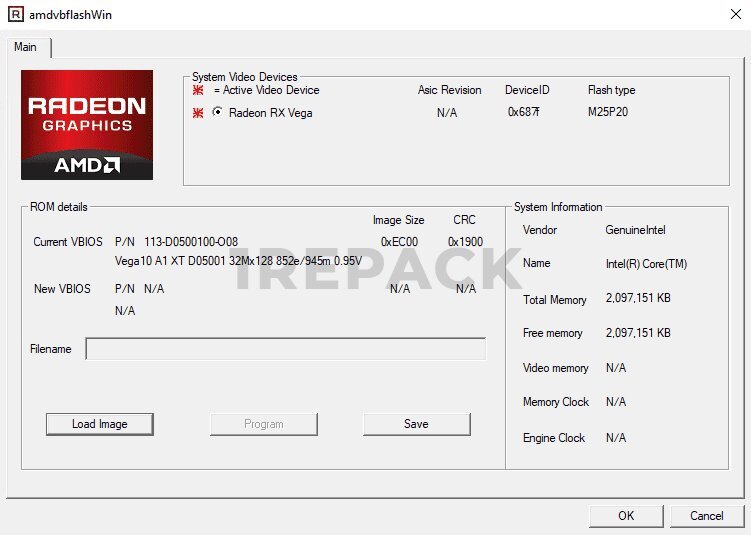Screen dimensions: 751x535
Task: Click the CRC value 0x1900
Action: point(465,242)
